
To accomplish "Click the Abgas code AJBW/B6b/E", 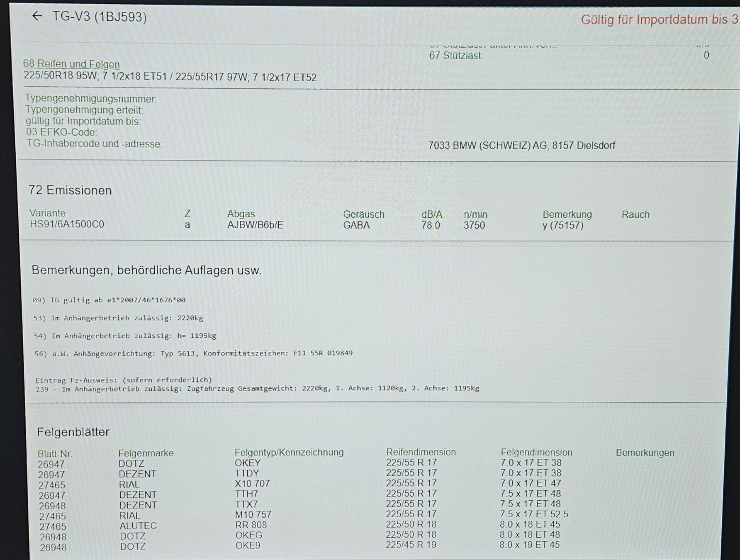I will pyautogui.click(x=255, y=225).
